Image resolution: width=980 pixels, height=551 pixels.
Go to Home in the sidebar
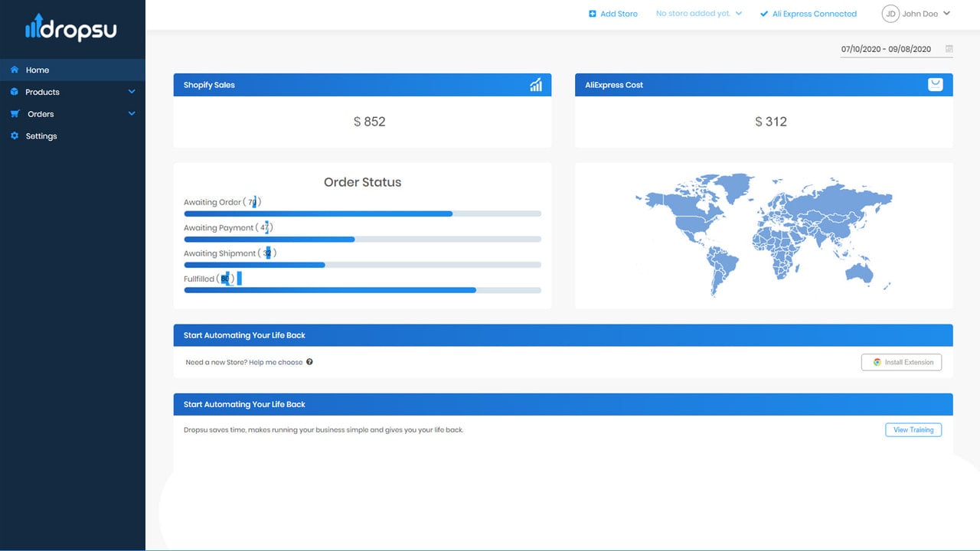pyautogui.click(x=73, y=70)
